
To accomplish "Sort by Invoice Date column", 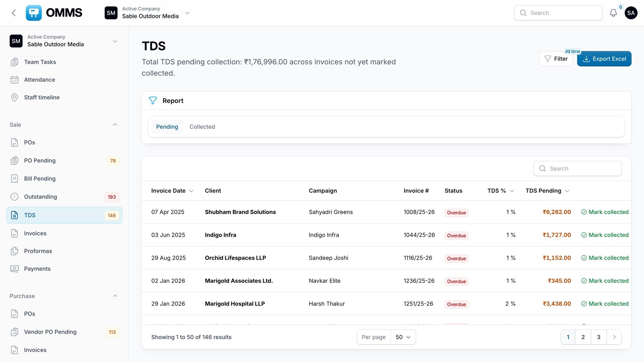I will 172,191.
